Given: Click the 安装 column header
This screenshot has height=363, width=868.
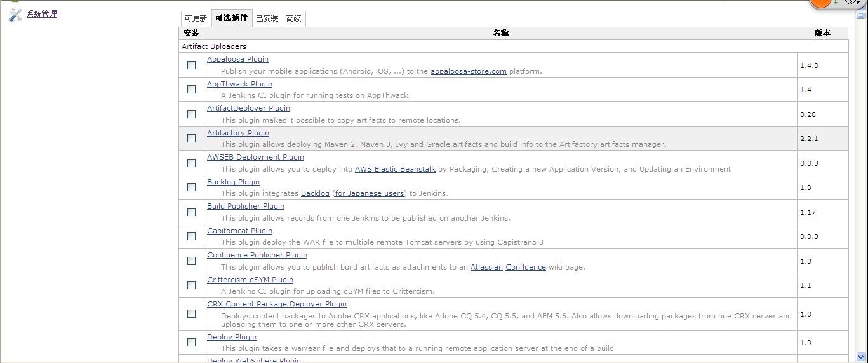Looking at the screenshot, I should [191, 33].
